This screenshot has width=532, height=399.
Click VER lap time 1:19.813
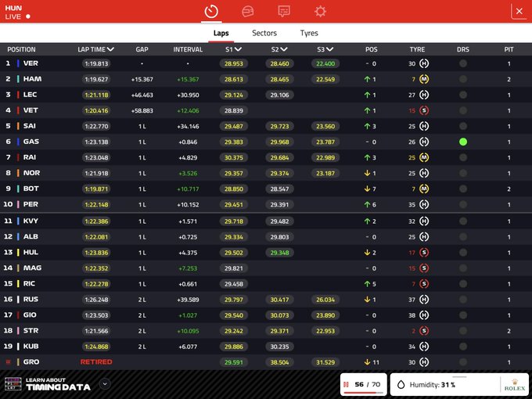coord(96,63)
